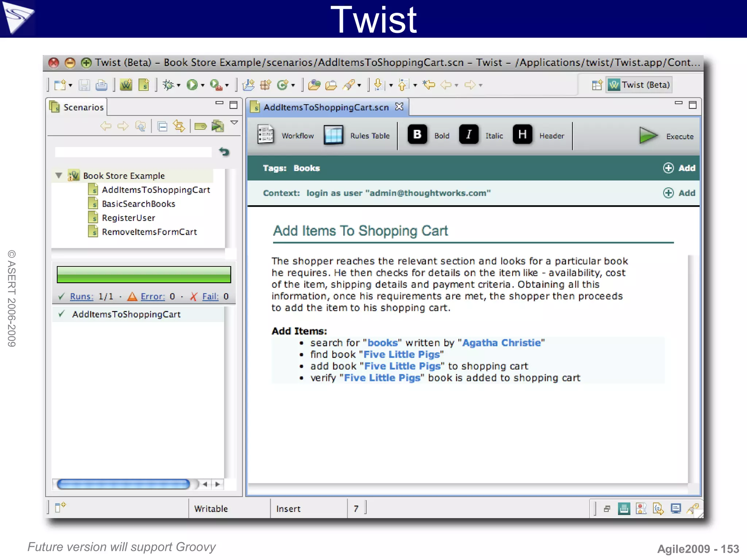This screenshot has height=560, width=747.
Task: Click Add next to Tags: Books
Action: 679,168
